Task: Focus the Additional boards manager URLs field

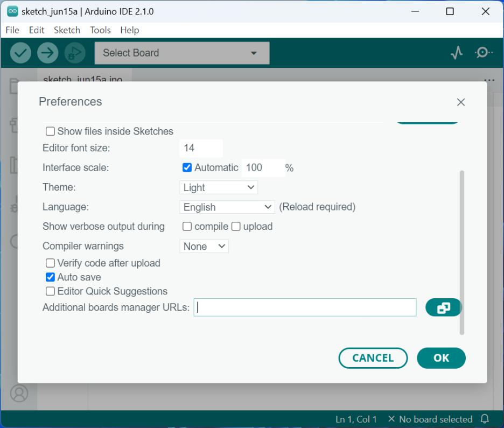Action: tap(305, 307)
